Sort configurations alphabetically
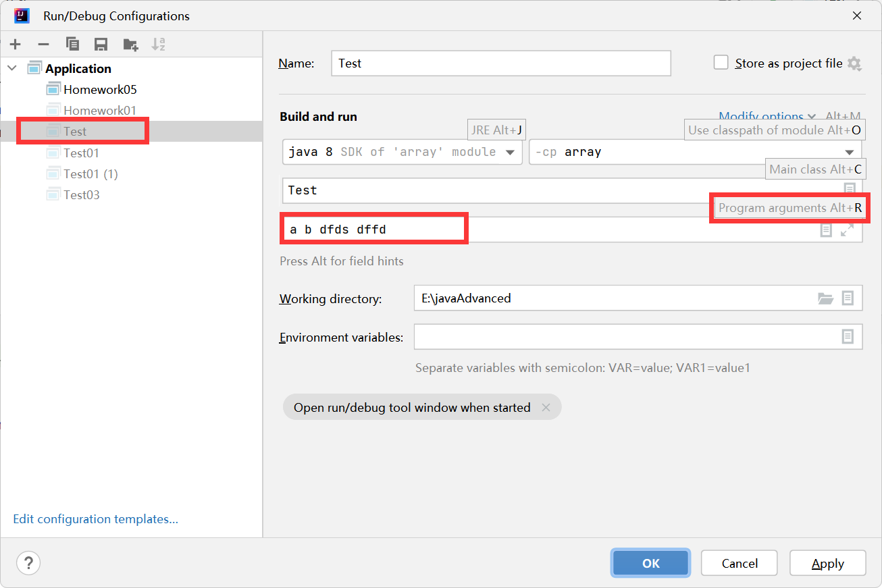 pos(158,45)
